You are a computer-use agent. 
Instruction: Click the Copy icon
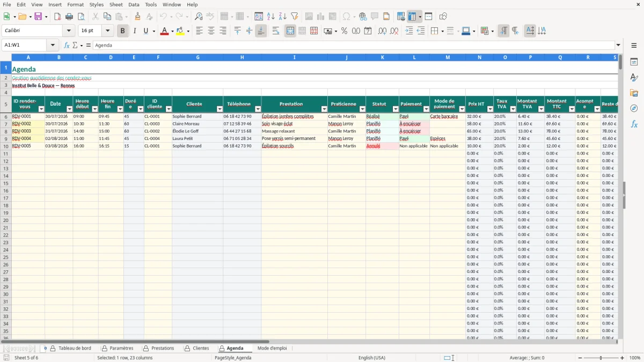pyautogui.click(x=107, y=17)
